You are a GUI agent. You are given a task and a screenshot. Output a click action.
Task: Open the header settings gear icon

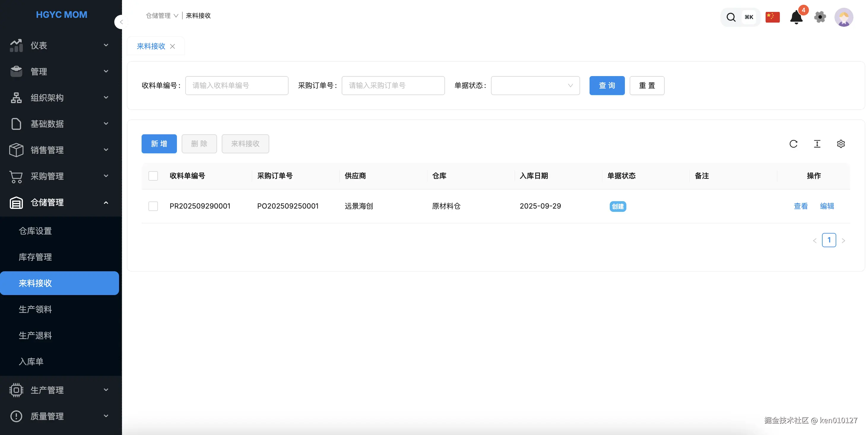[x=820, y=17]
